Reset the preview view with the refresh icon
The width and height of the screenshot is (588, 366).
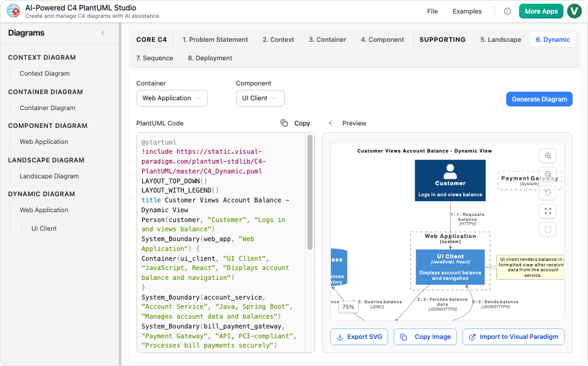point(547,193)
